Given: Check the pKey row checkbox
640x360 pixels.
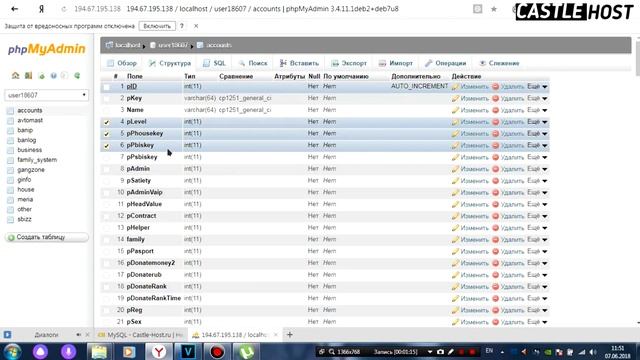Looking at the screenshot, I should (107, 99).
